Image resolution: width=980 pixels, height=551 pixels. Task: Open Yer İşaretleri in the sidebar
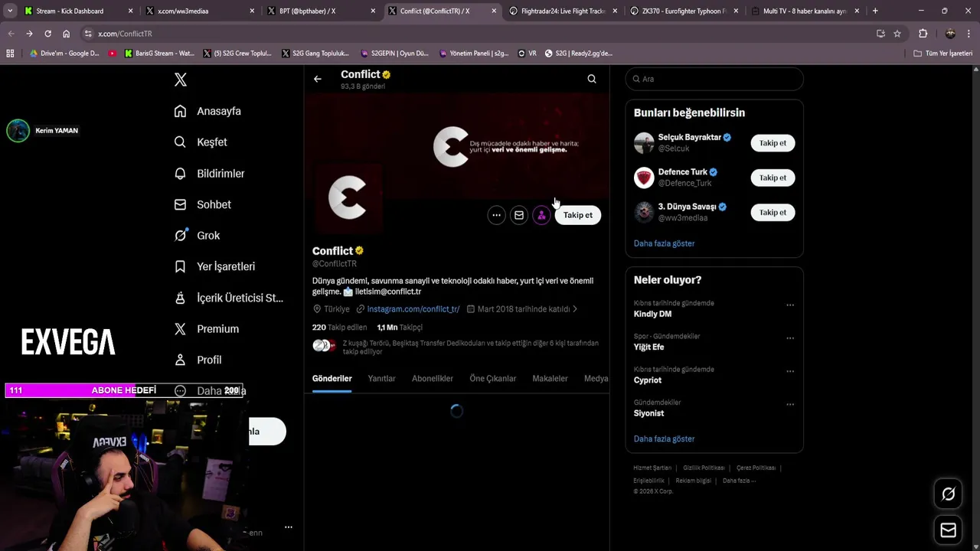click(214, 266)
